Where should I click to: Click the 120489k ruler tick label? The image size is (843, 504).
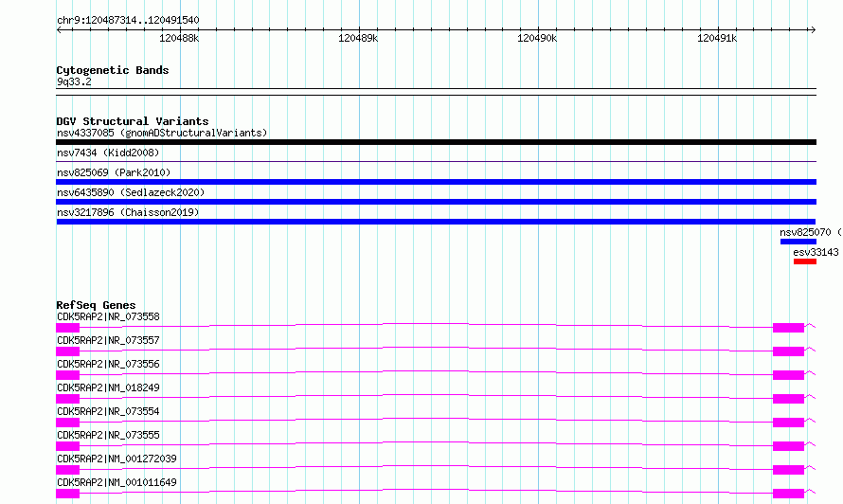[x=358, y=38]
